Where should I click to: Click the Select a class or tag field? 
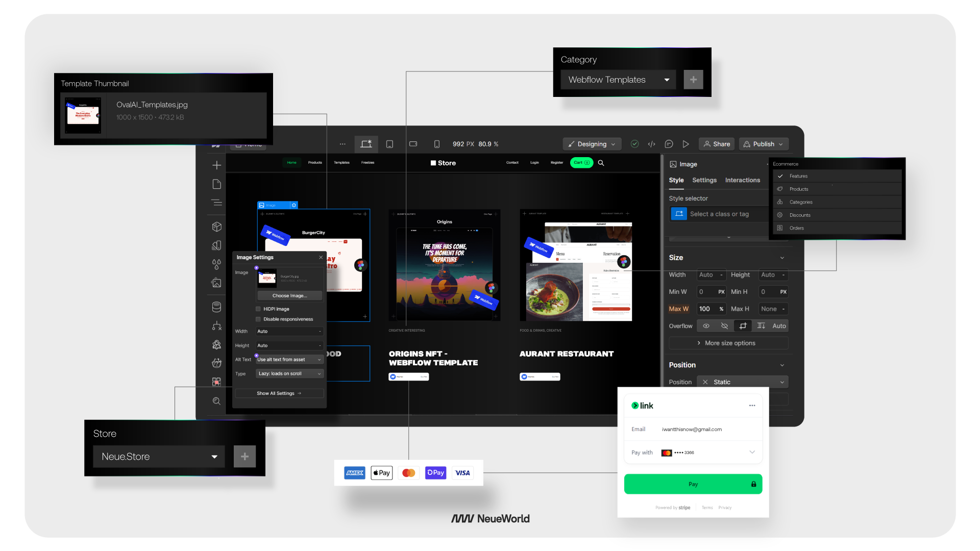720,214
